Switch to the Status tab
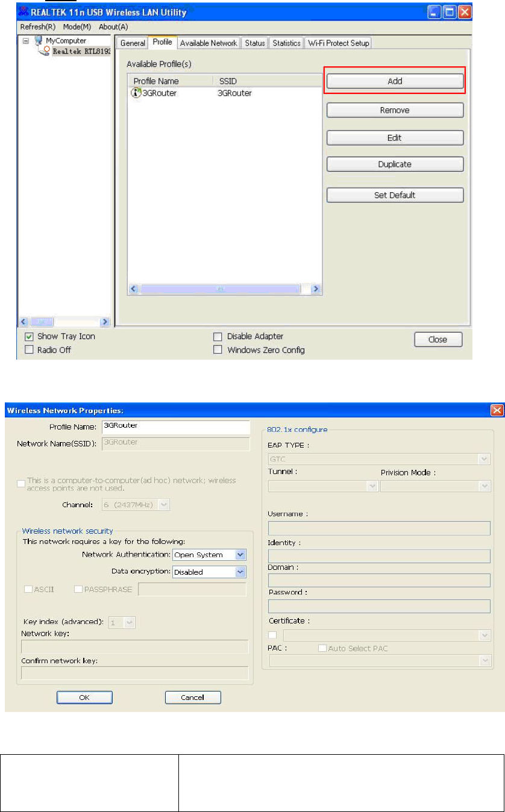 [255, 43]
